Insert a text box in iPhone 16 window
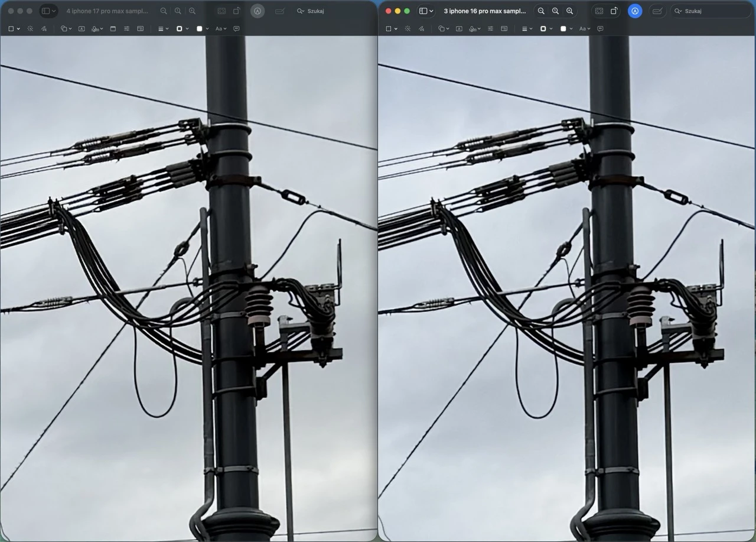Viewport: 756px width, 542px height. coord(459,28)
